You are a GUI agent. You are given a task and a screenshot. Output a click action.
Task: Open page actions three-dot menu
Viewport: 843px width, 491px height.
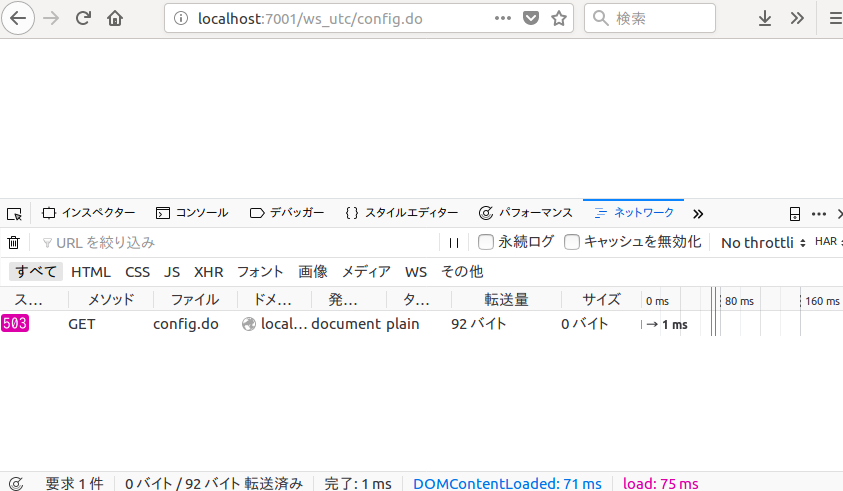pyautogui.click(x=503, y=18)
